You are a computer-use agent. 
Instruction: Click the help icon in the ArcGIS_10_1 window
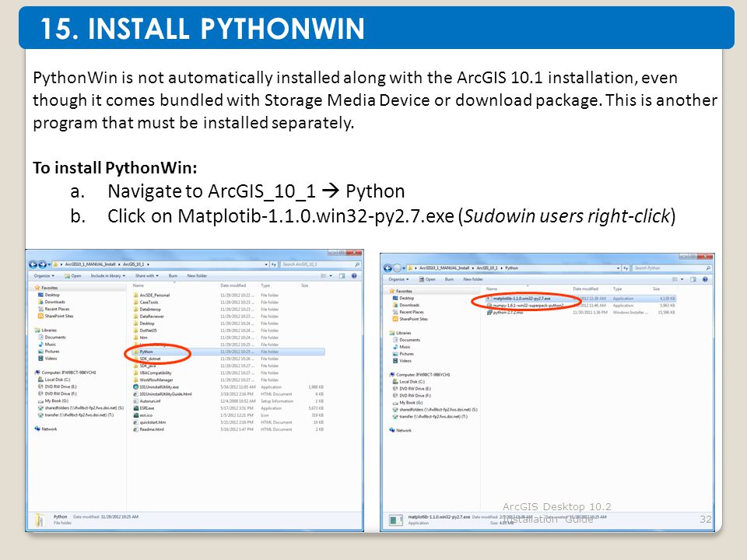pos(354,275)
